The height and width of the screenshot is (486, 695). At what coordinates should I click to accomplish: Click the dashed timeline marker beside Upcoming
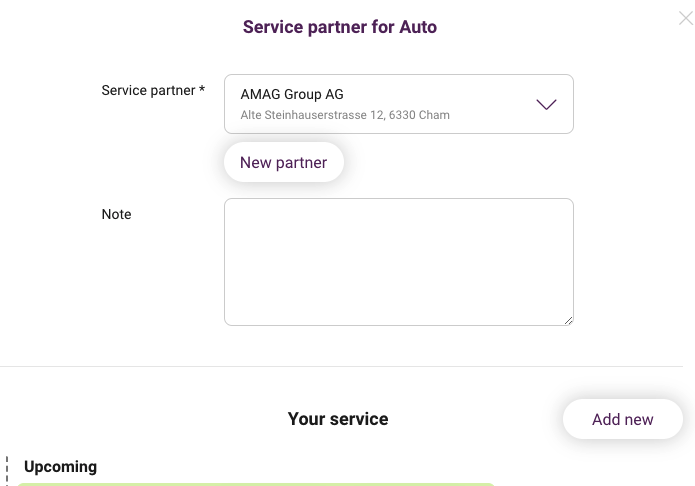(7, 470)
